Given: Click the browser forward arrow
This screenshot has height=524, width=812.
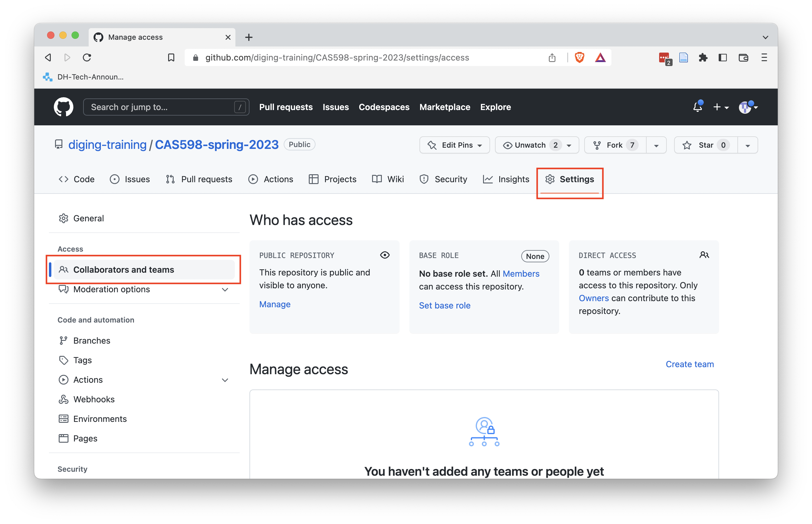Looking at the screenshot, I should pyautogui.click(x=67, y=57).
